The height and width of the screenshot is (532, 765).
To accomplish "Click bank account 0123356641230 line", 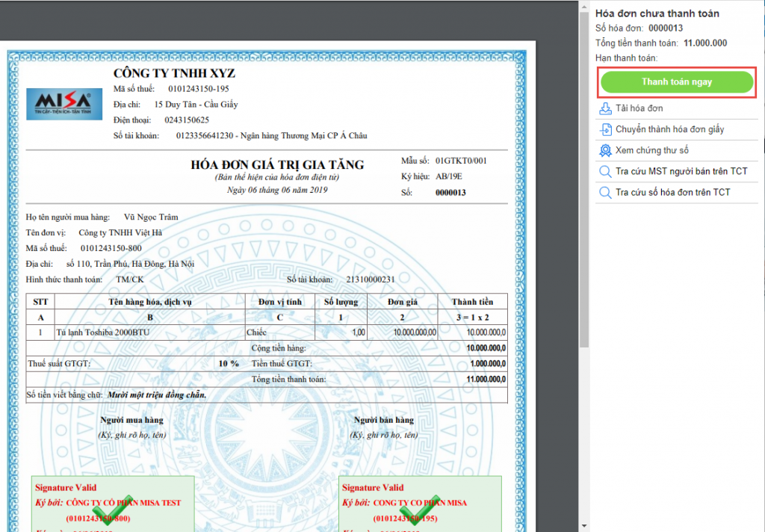I will coord(271,136).
